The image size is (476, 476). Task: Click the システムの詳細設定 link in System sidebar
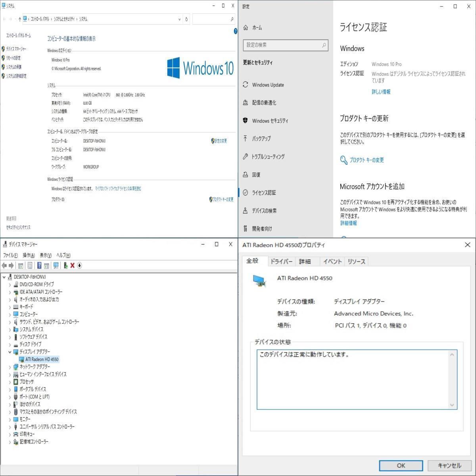click(16, 76)
